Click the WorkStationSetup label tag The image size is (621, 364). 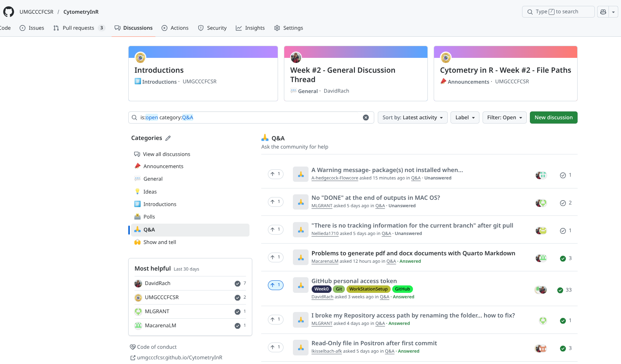368,289
